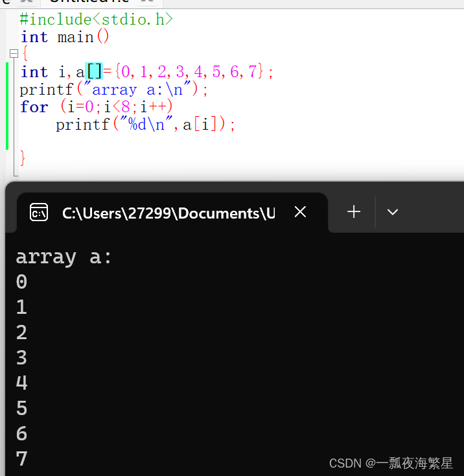Click the printf("array a:\n") line
The height and width of the screenshot is (476, 464).
[x=113, y=89]
